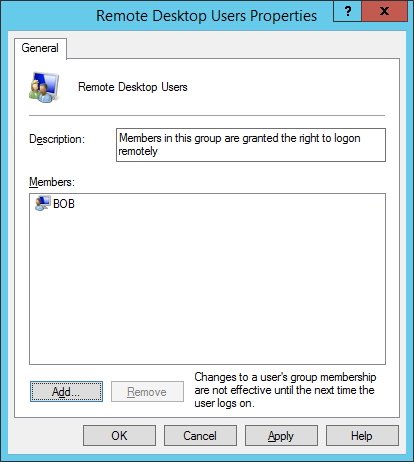The image size is (414, 462).
Task: Click the Members list label
Action: pyautogui.click(x=52, y=182)
